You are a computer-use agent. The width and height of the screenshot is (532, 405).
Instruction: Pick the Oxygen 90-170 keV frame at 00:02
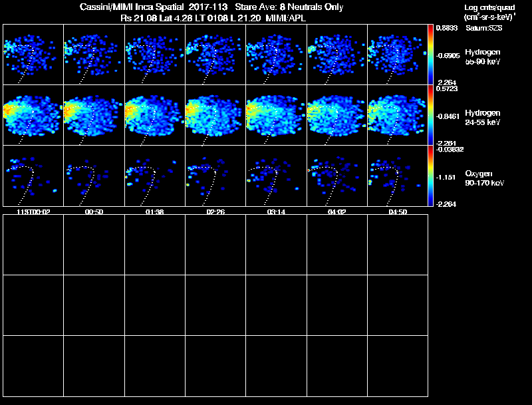(33, 176)
